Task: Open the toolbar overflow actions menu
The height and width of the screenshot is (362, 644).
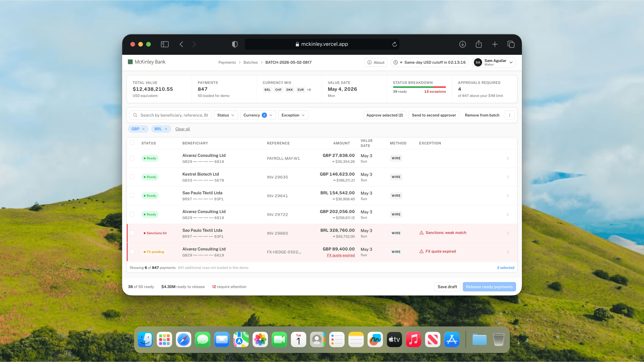Action: 509,115
